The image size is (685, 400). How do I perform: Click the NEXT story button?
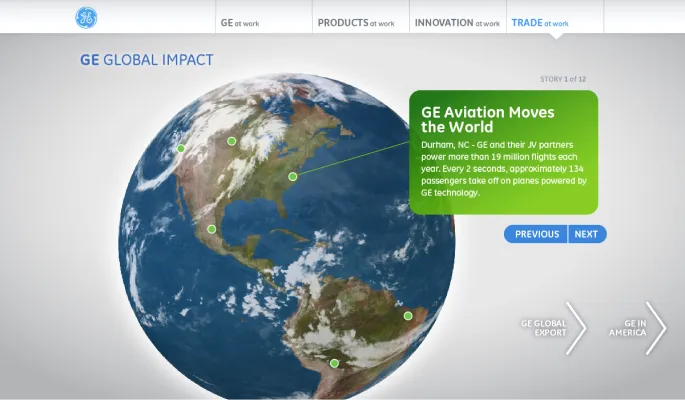coord(587,234)
